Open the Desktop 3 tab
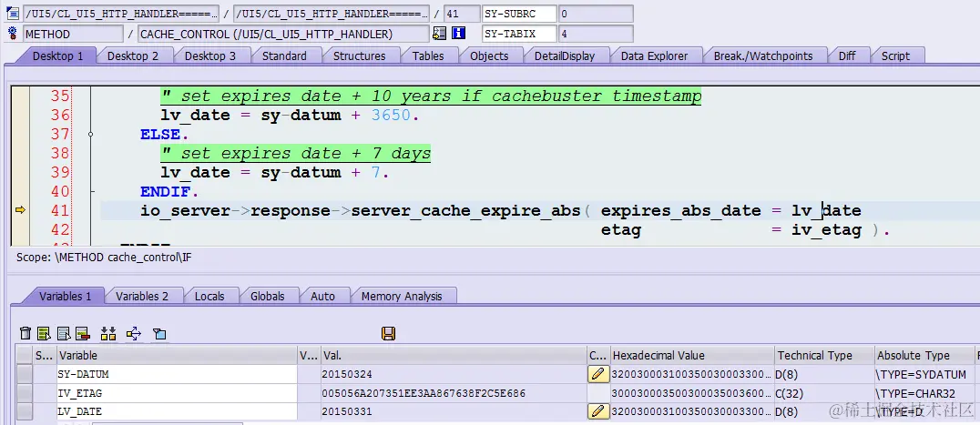The width and height of the screenshot is (980, 425). coord(210,56)
